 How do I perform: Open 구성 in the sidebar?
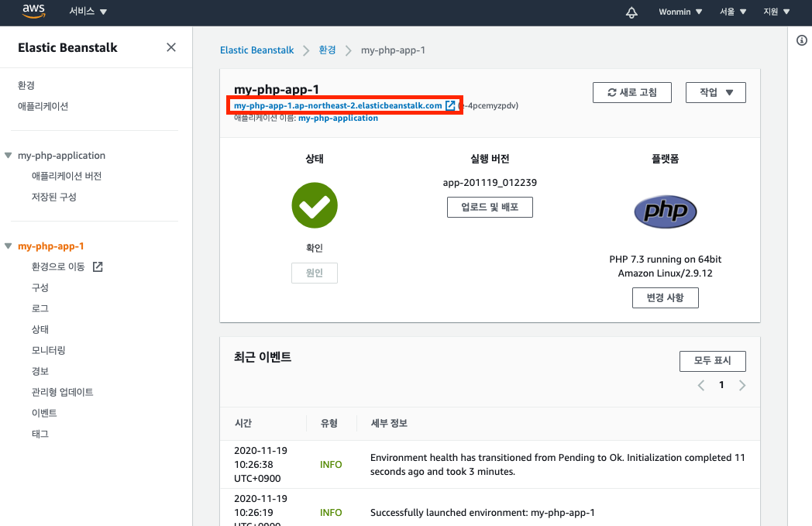[x=40, y=287]
